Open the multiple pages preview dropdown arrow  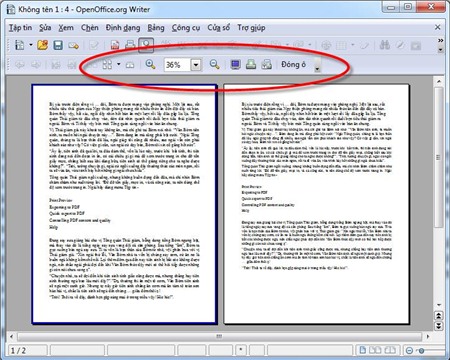click(x=119, y=64)
